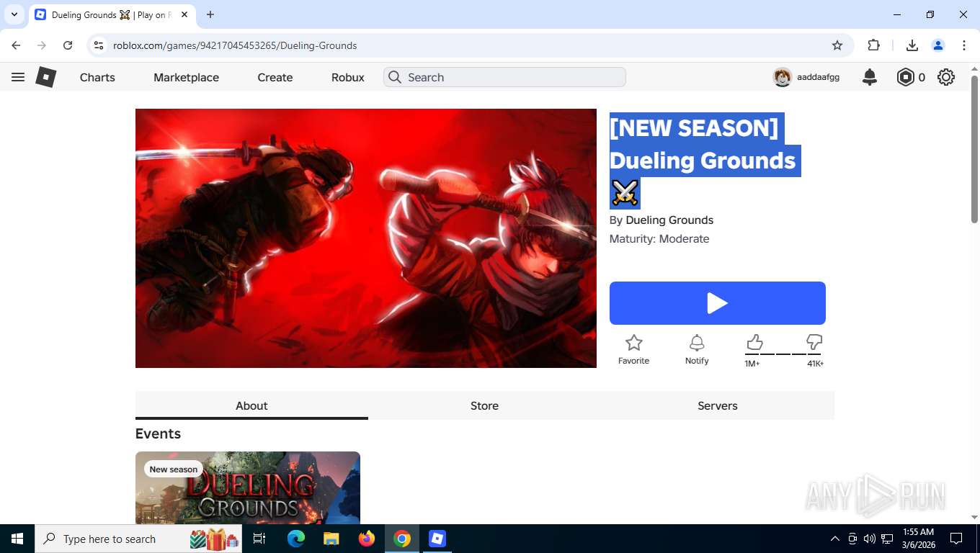Show hidden system tray icons
Viewport: 980px width, 553px height.
pyautogui.click(x=835, y=539)
